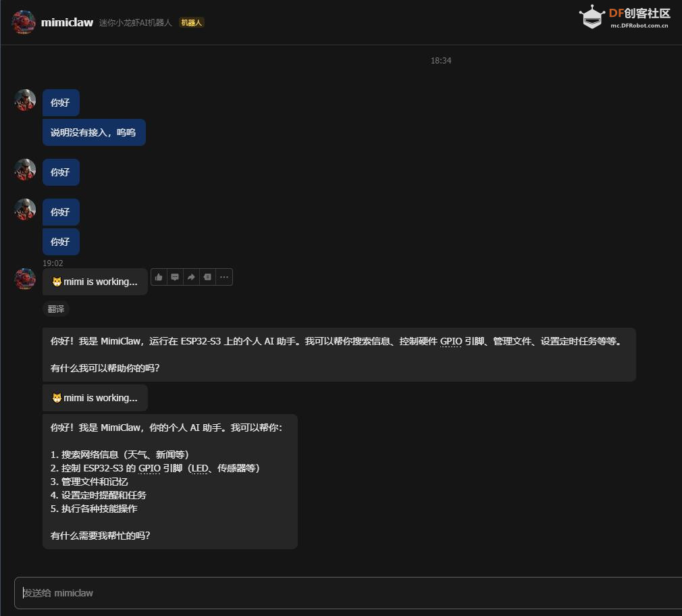Quote the mimi is working message
This screenshot has height=616, width=682.
pyautogui.click(x=207, y=277)
